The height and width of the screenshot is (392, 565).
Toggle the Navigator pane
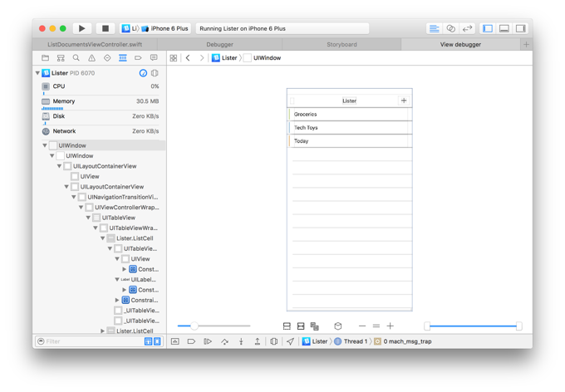[488, 28]
